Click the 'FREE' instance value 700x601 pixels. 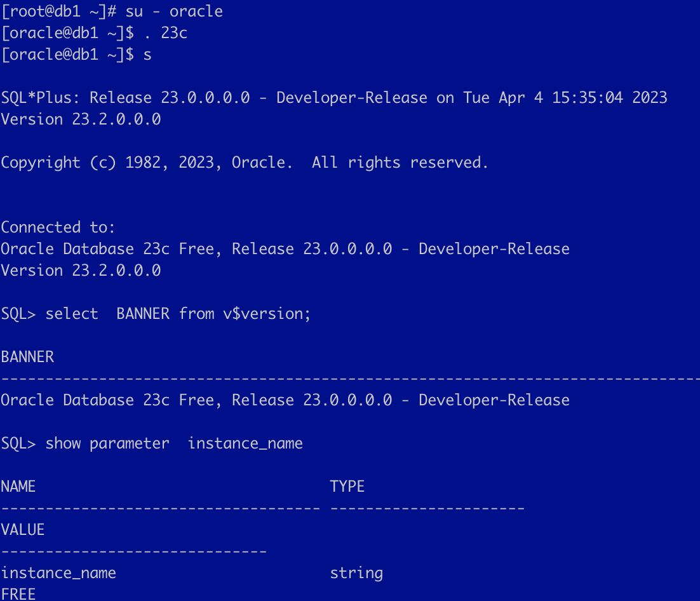[18, 594]
